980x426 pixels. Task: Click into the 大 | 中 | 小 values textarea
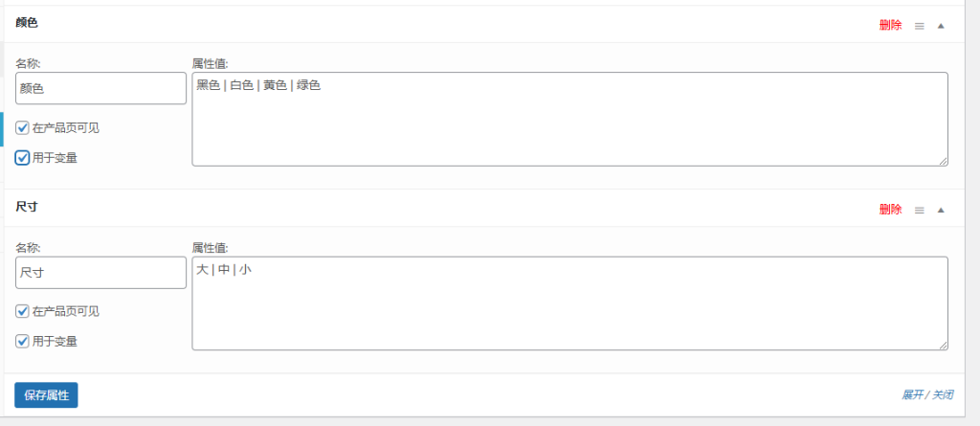click(569, 303)
